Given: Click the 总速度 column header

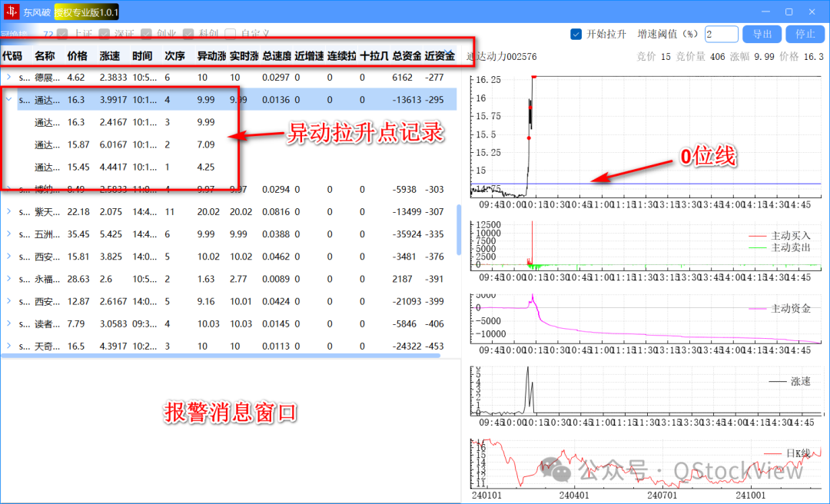Looking at the screenshot, I should [x=277, y=56].
